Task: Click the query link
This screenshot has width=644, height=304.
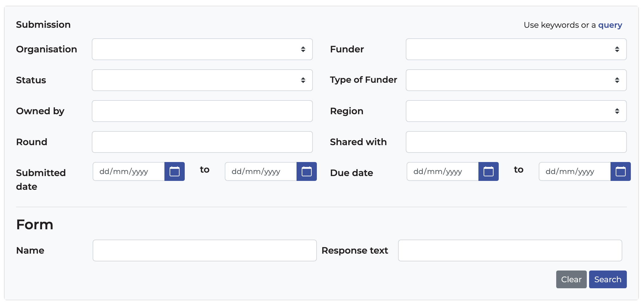Action: [610, 25]
